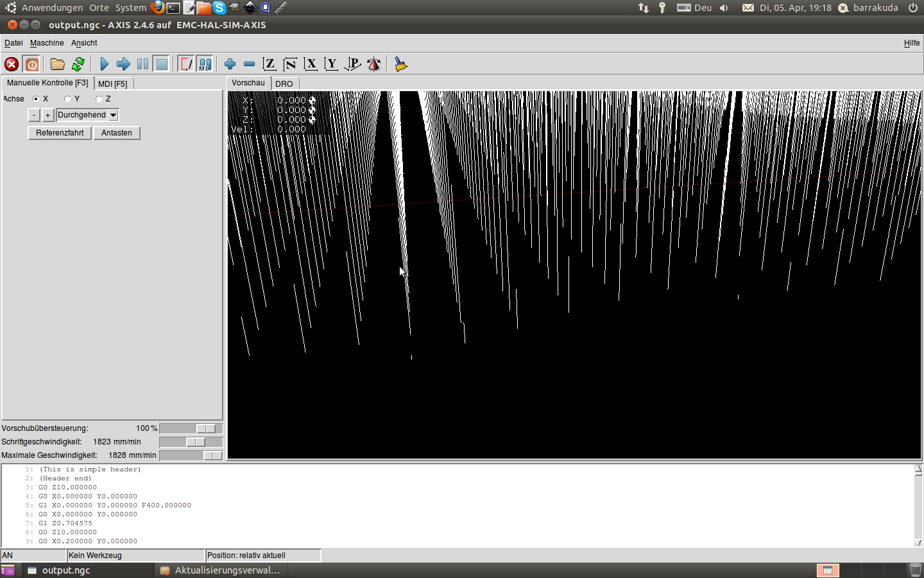Open the Hilfe menu
The height and width of the screenshot is (578, 924).
tap(912, 43)
